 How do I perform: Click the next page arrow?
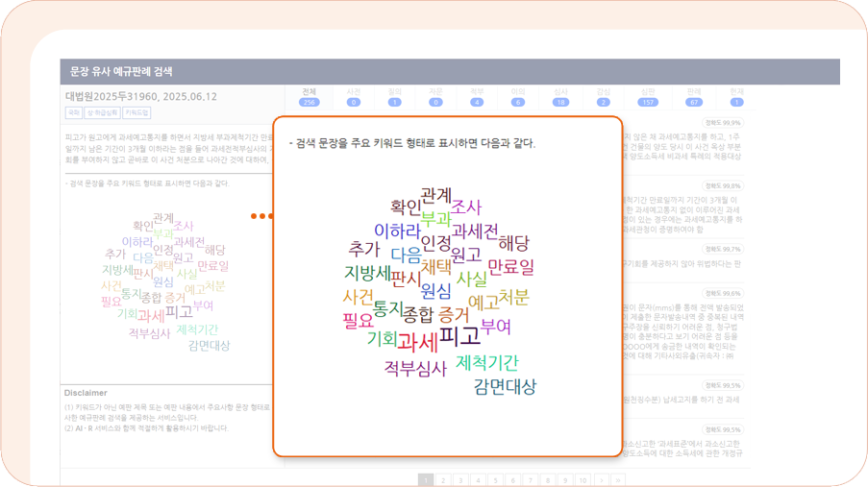pyautogui.click(x=601, y=479)
